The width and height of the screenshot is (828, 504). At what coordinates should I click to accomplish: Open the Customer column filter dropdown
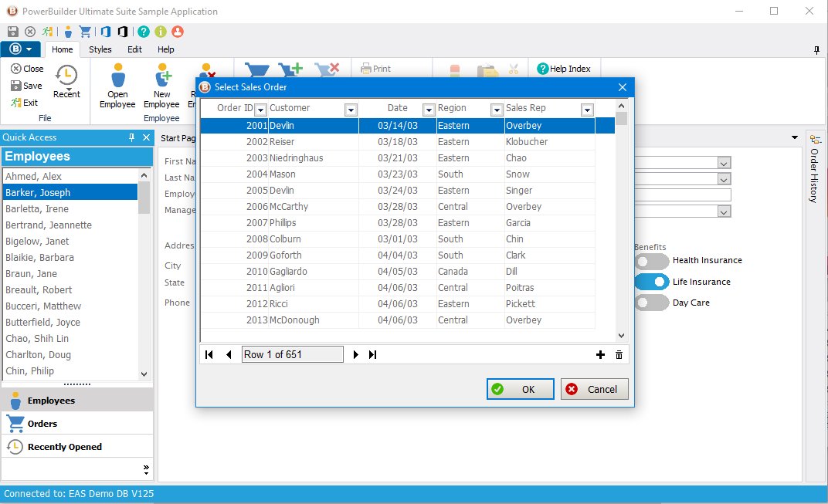(351, 110)
